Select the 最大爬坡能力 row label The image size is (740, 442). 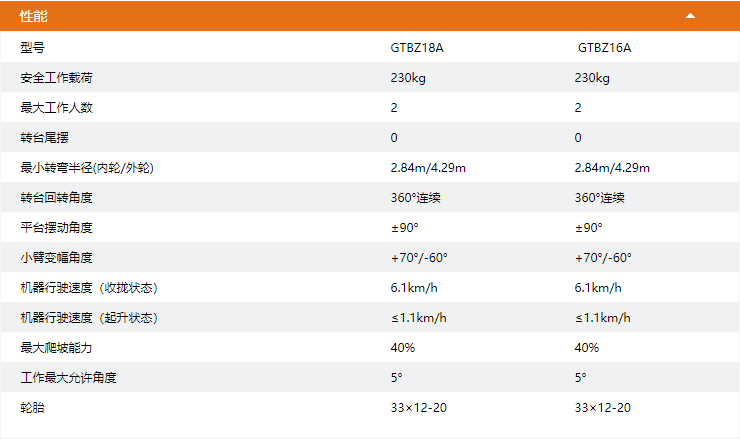tap(57, 347)
